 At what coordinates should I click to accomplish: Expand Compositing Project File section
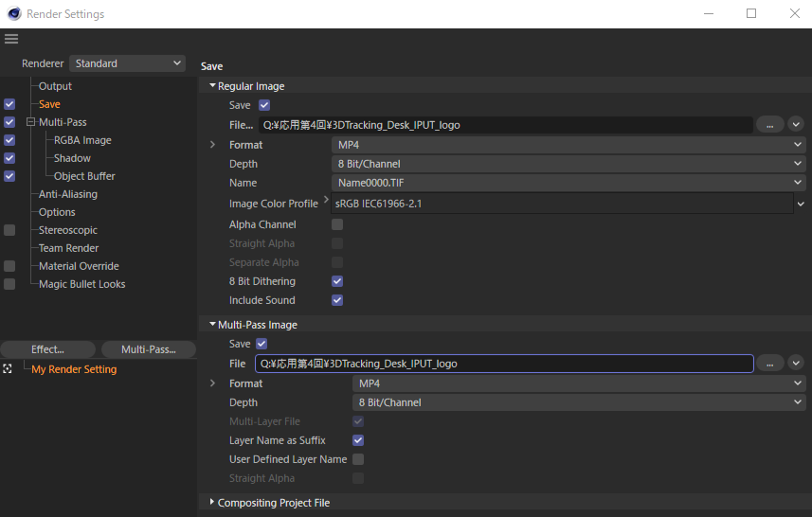click(212, 503)
